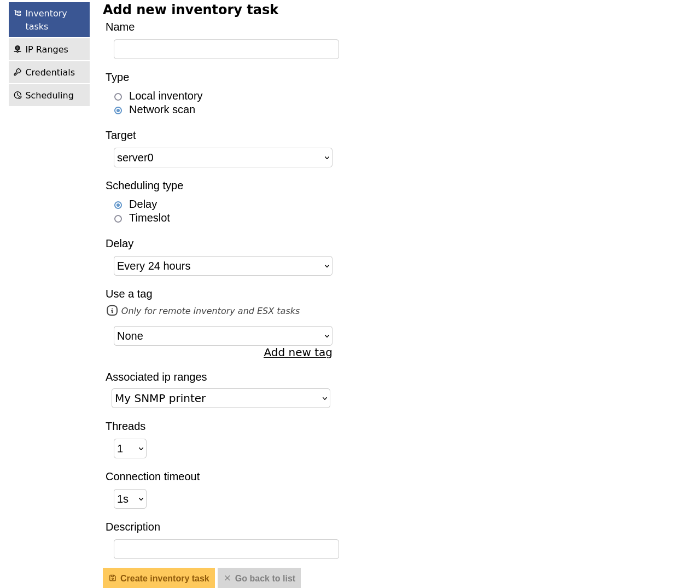
Task: Go to the Credentials section
Action: coord(49,72)
